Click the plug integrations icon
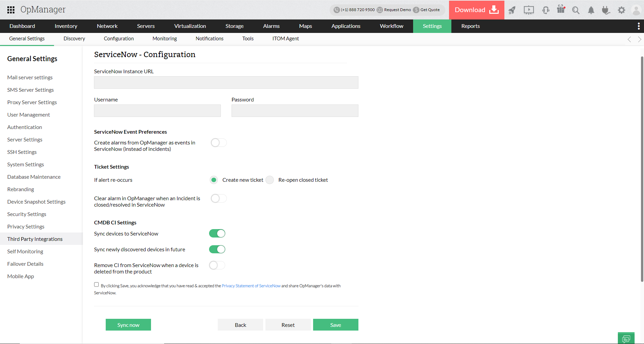 click(606, 10)
